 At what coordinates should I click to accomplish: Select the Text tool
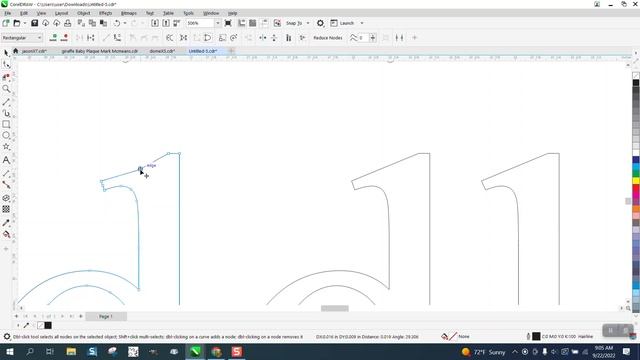point(6,160)
